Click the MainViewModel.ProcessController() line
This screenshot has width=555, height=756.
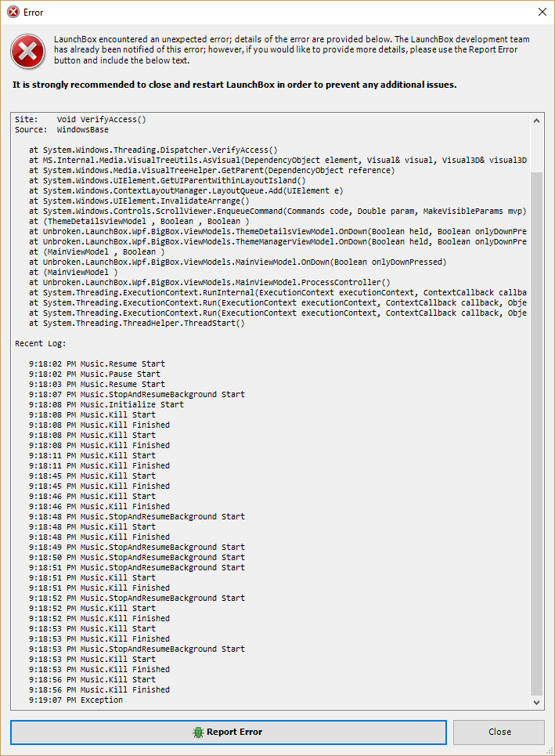210,282
